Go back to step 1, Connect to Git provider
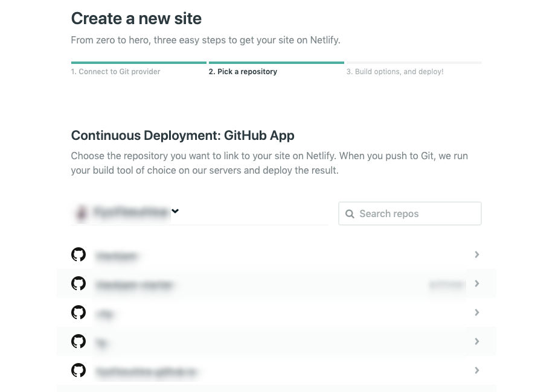 point(115,71)
